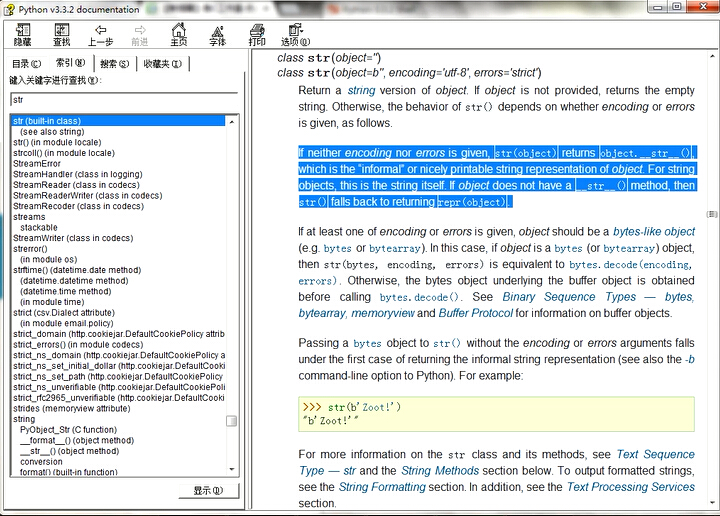Open the Options (选项) toolbar menu

[296, 34]
